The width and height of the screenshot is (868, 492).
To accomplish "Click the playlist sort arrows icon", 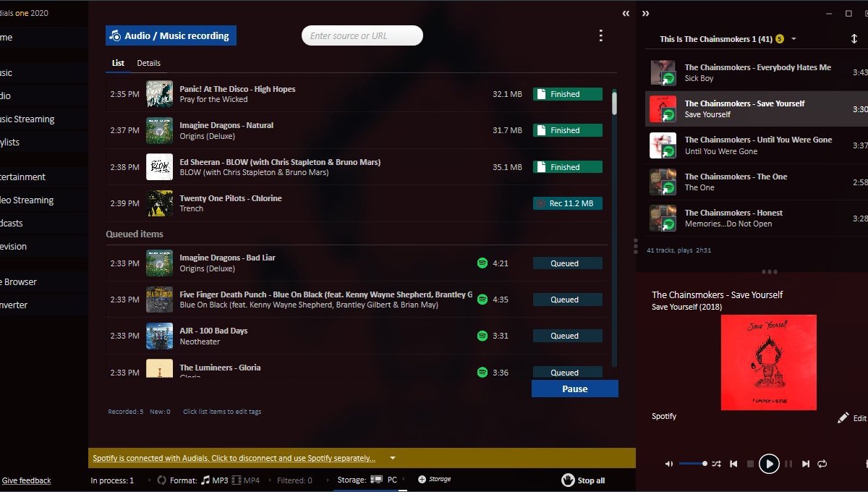I will coord(854,39).
